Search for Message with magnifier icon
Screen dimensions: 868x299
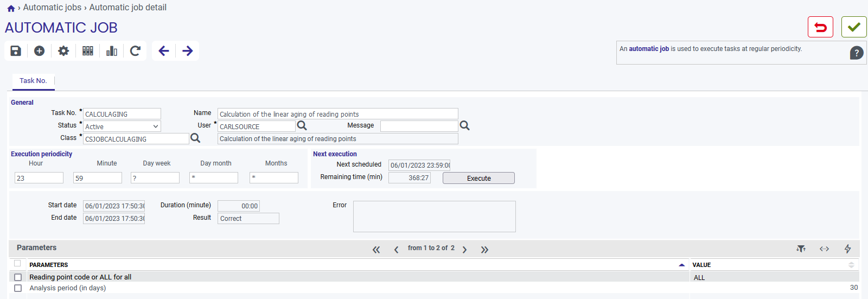pyautogui.click(x=465, y=126)
